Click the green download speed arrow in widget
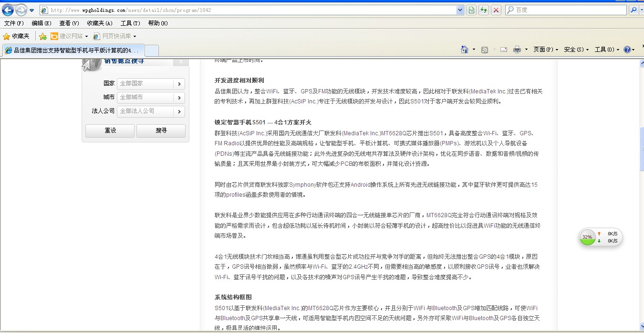 pyautogui.click(x=599, y=241)
